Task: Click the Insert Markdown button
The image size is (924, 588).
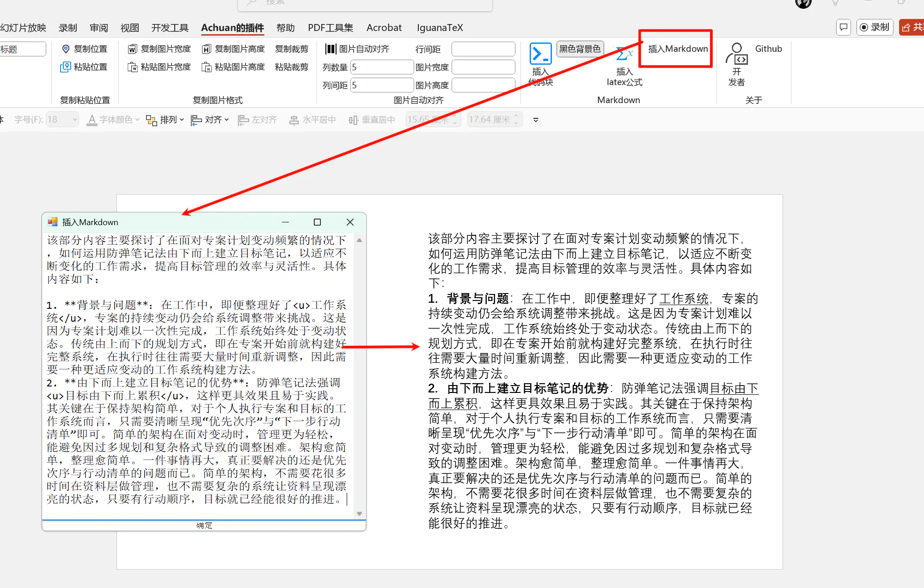Action: pyautogui.click(x=677, y=49)
